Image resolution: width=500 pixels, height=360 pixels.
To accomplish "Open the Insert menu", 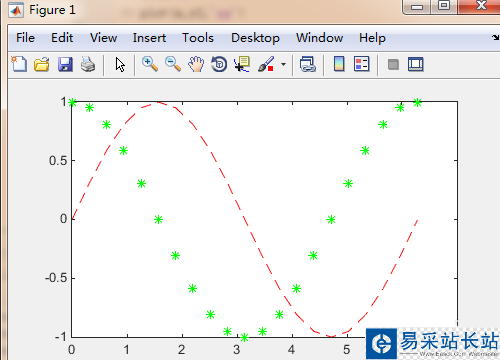I will pyautogui.click(x=149, y=38).
